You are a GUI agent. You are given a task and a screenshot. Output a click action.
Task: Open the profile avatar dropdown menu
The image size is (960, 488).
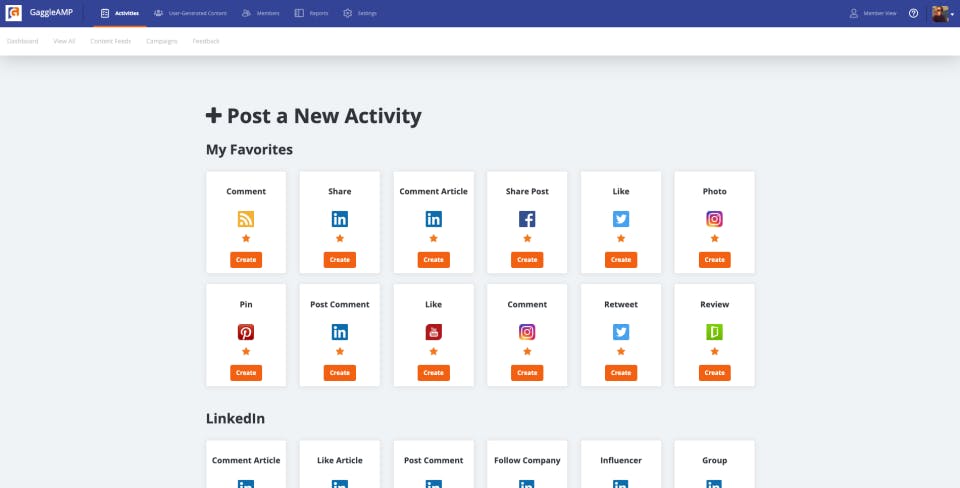[x=942, y=13]
